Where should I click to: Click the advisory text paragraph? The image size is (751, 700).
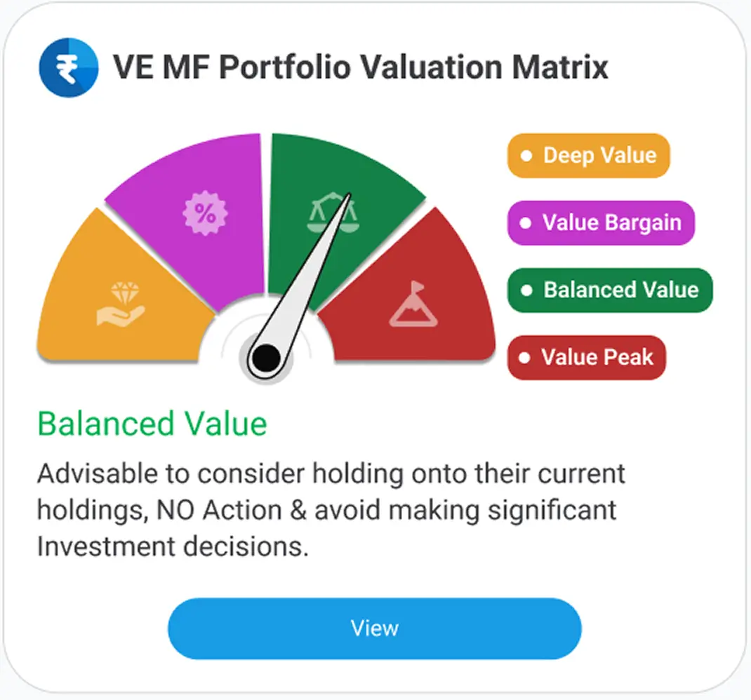click(x=330, y=509)
